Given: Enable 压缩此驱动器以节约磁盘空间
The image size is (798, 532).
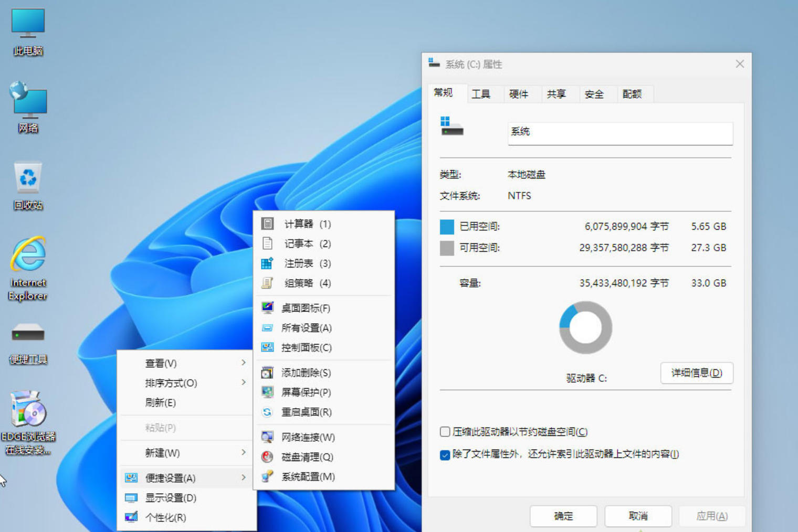Looking at the screenshot, I should (x=444, y=431).
